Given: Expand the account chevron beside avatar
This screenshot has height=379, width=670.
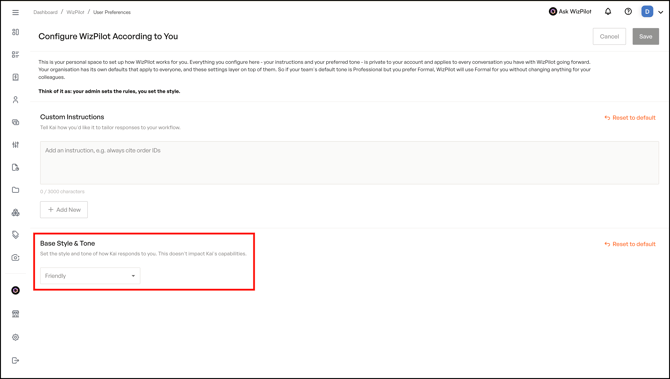Looking at the screenshot, I should (661, 12).
